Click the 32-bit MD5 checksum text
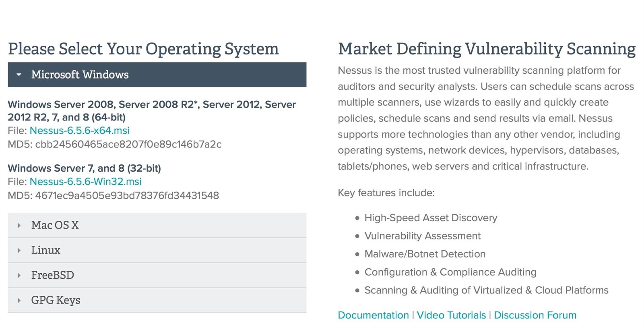 [x=127, y=196]
